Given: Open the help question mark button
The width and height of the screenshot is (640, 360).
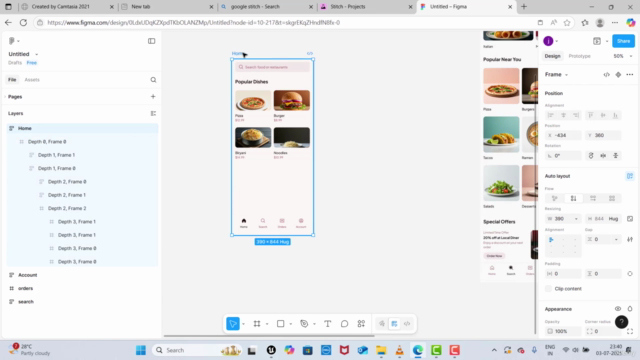Looking at the screenshot, I should pyautogui.click(x=621, y=322).
